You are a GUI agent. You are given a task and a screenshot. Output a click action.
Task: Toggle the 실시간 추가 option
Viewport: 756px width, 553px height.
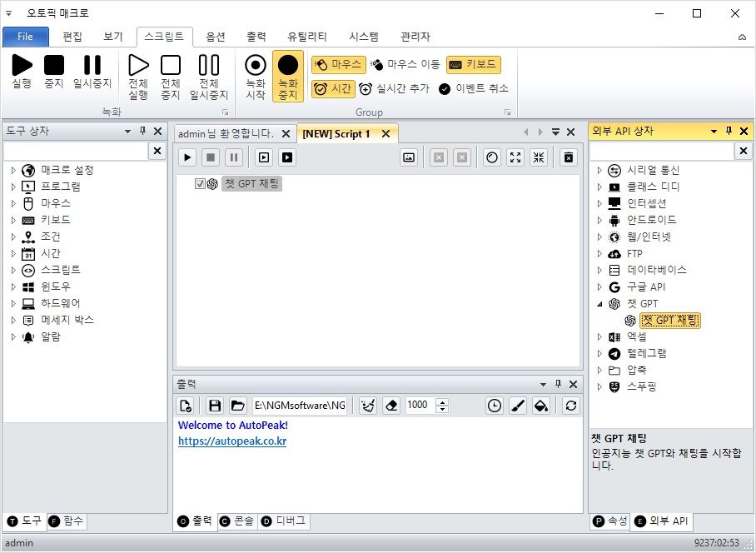395,89
